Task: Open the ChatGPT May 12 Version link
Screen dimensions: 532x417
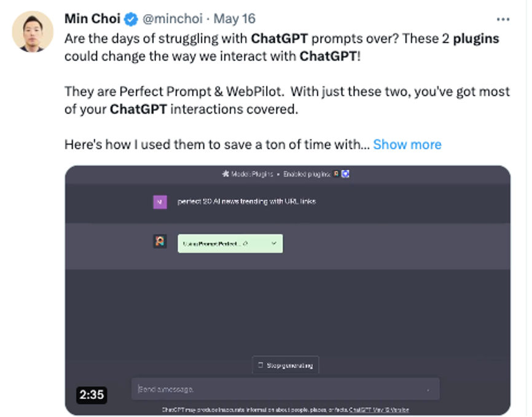Action: point(379,410)
